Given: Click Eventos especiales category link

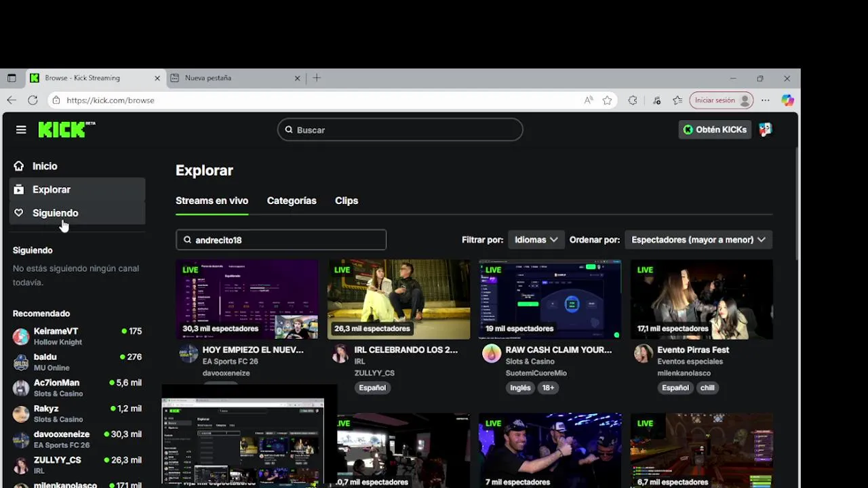Looking at the screenshot, I should [690, 362].
